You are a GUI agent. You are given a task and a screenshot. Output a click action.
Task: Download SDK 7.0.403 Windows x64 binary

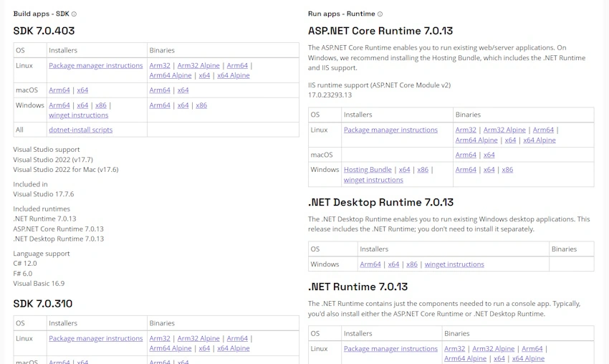183,105
